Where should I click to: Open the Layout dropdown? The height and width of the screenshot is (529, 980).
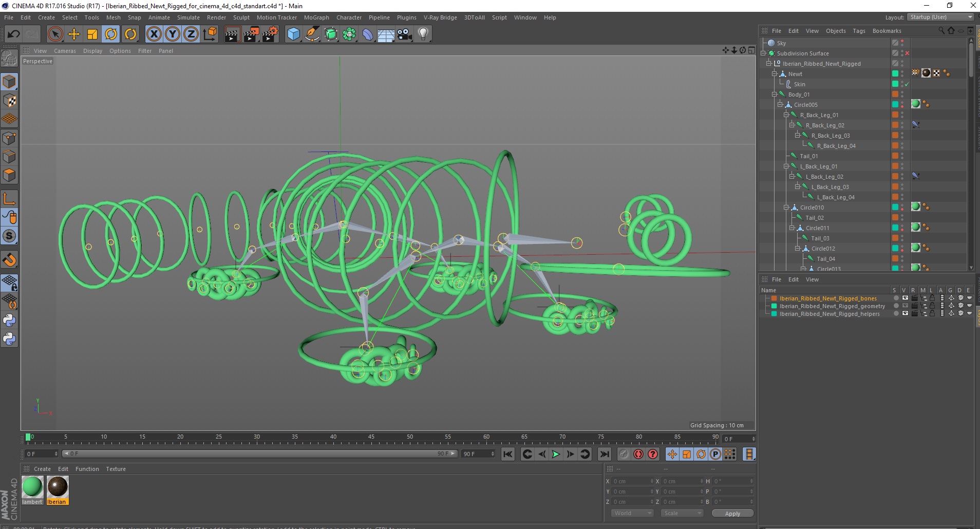[940, 17]
